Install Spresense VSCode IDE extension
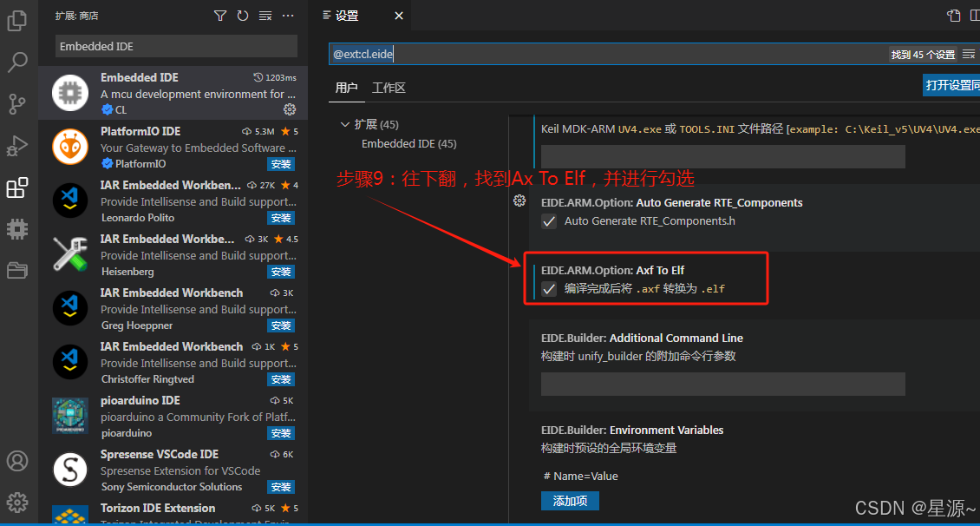 click(x=281, y=487)
